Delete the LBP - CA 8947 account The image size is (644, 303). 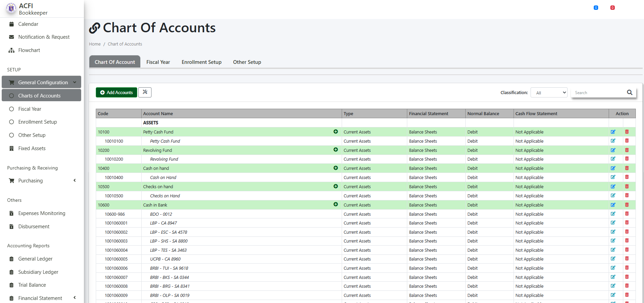pos(627,223)
